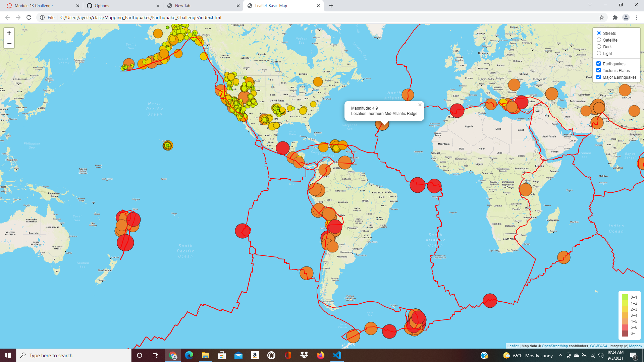Switch the basemap to Satellite

click(x=599, y=40)
